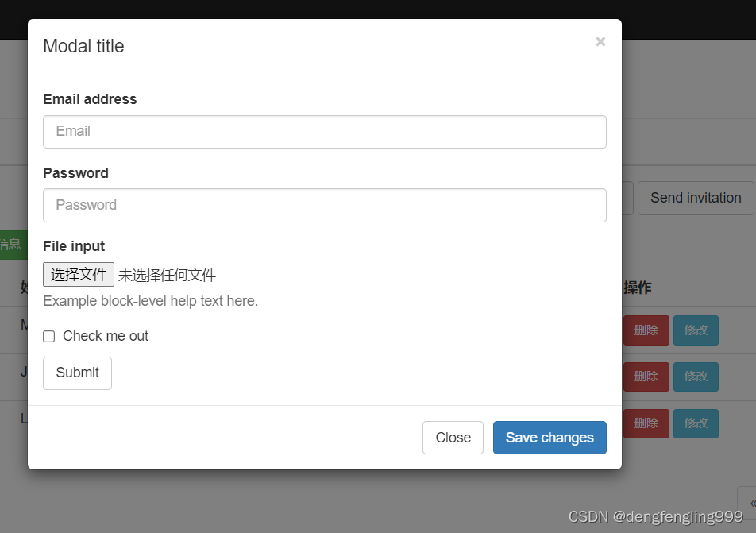The image size is (756, 533).
Task: Click 修改 in the first table row
Action: point(696,330)
